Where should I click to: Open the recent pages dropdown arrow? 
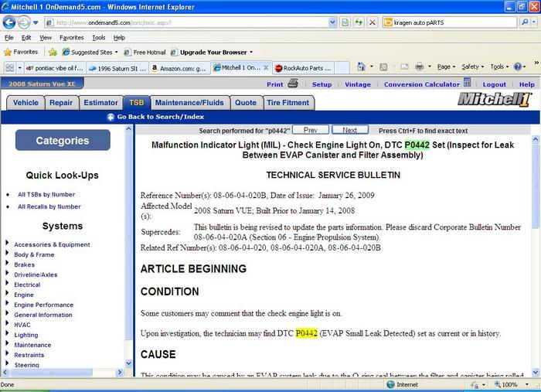[x=36, y=22]
